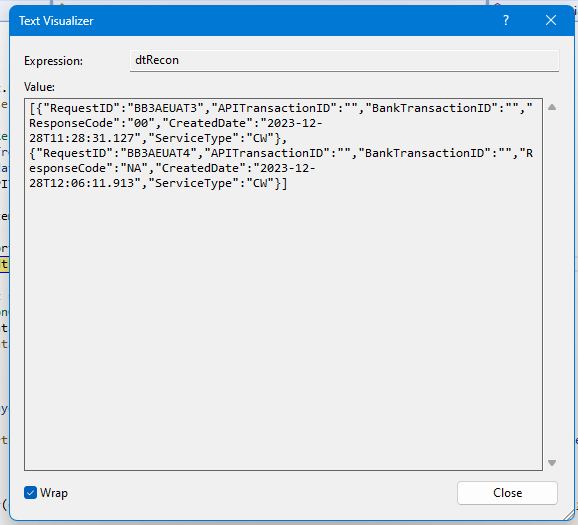Viewport: 578px width, 525px height.
Task: Click the scroll up arrow of Value box
Action: 552,107
